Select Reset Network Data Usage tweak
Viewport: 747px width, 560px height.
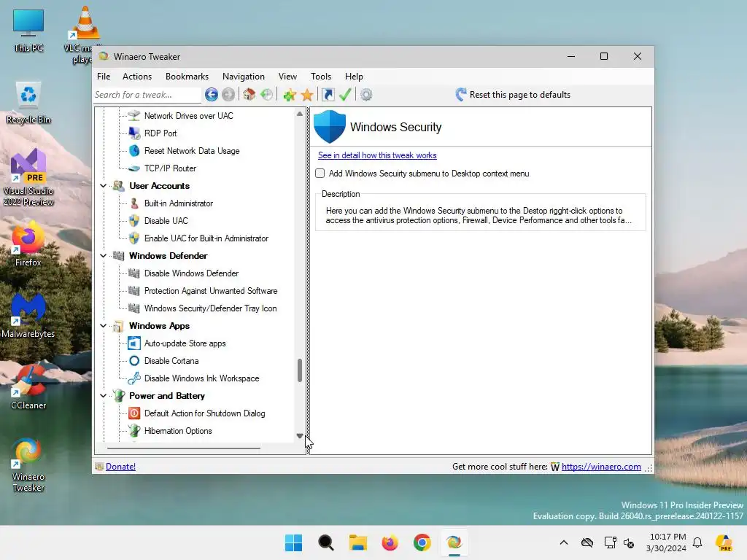tap(192, 151)
